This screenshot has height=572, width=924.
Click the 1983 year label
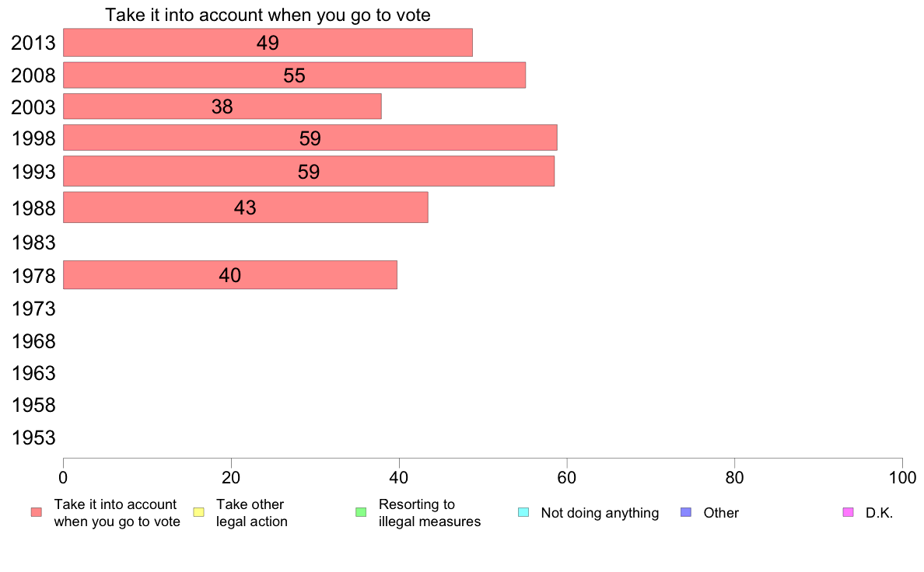[x=33, y=242]
